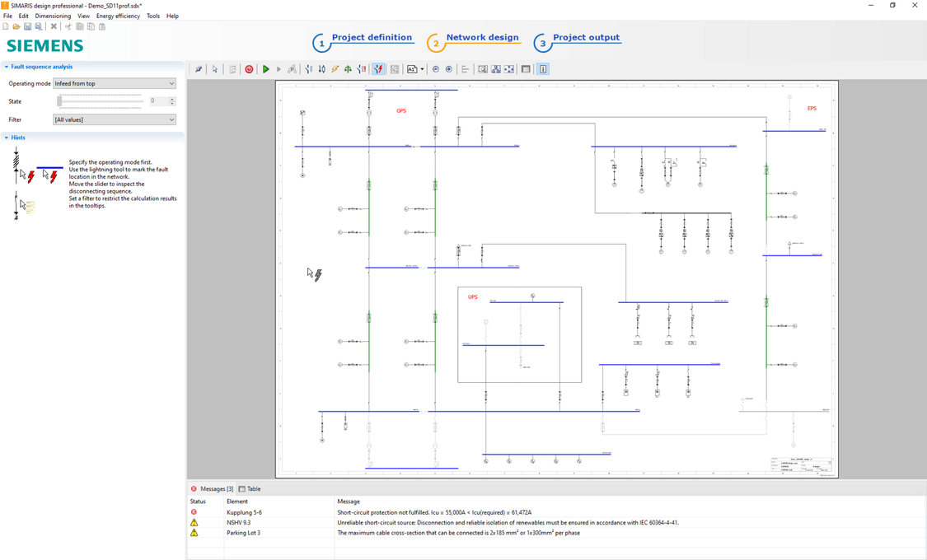Click the zoom in toolbar icon
This screenshot has height=560, width=927.
tap(449, 69)
